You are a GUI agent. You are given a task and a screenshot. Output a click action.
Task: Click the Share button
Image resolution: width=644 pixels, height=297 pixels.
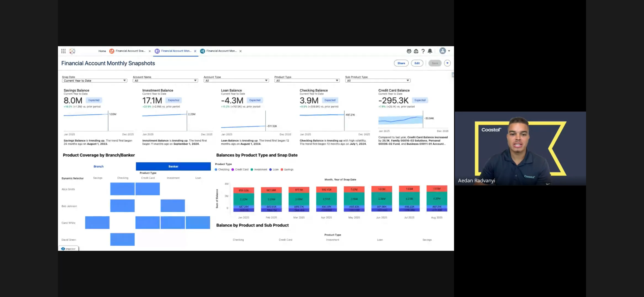(x=401, y=63)
